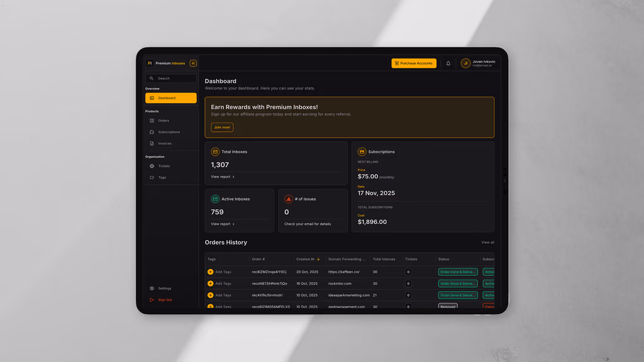Image resolution: width=644 pixels, height=362 pixels.
Task: Click the Total Inboxes column header
Action: pyautogui.click(x=384, y=259)
